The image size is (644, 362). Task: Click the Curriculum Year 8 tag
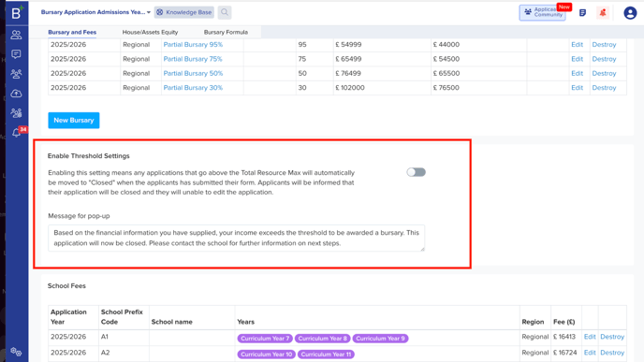point(322,339)
